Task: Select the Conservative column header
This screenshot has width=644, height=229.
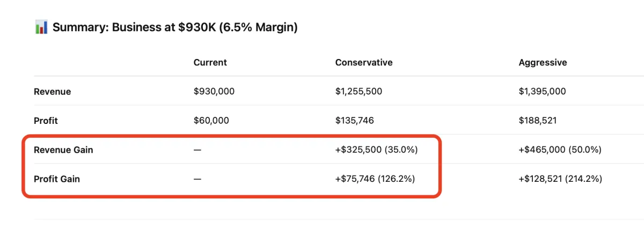Action: 364,62
